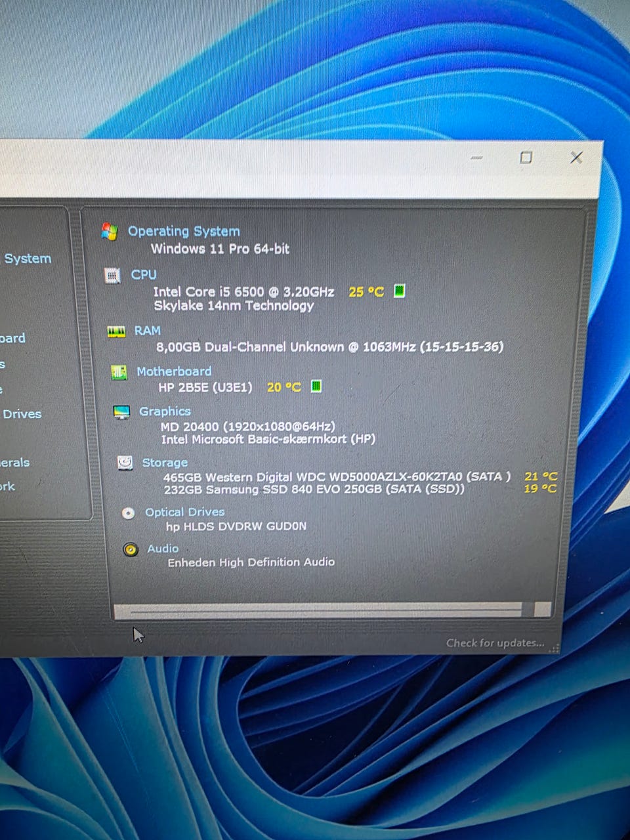
Task: Click the Motherboard icon
Action: [x=119, y=373]
